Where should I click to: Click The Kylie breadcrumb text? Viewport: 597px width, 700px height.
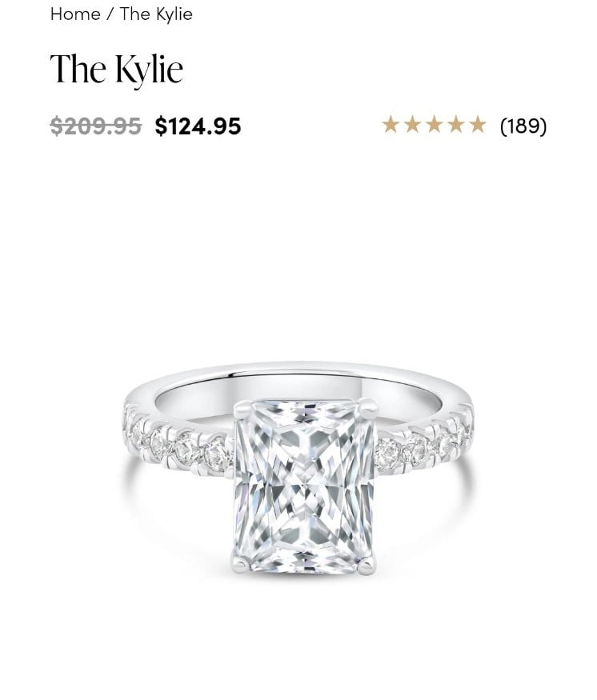tap(156, 14)
